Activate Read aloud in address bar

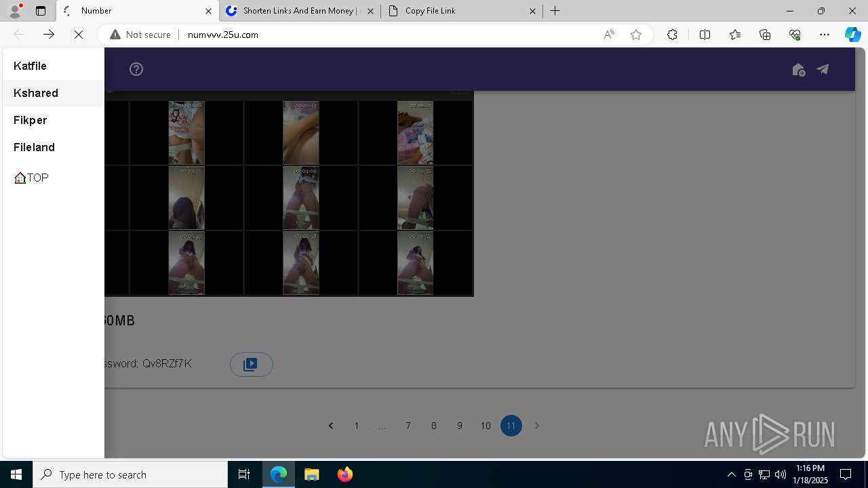tap(609, 35)
